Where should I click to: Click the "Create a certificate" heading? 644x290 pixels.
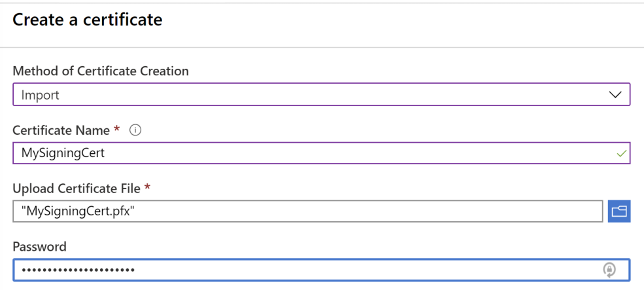87,20
